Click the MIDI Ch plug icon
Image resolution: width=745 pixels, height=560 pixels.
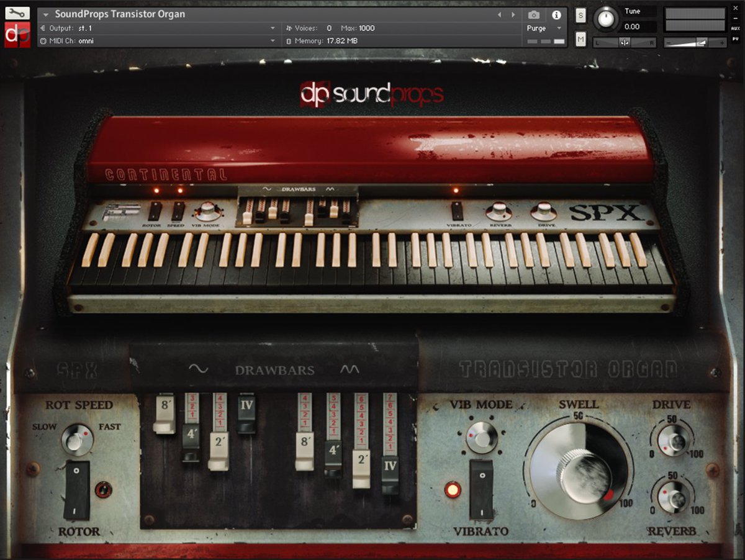point(43,41)
